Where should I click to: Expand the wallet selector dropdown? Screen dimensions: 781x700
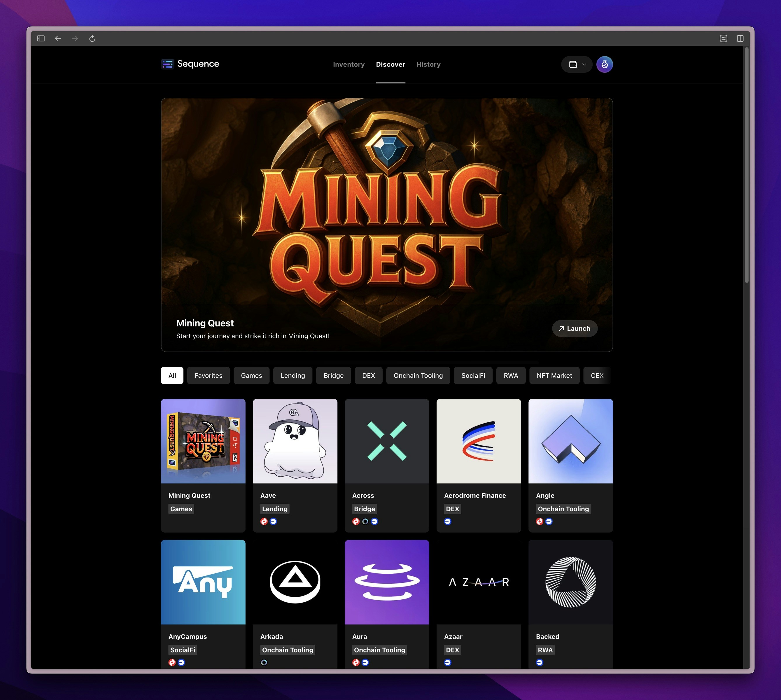(577, 64)
